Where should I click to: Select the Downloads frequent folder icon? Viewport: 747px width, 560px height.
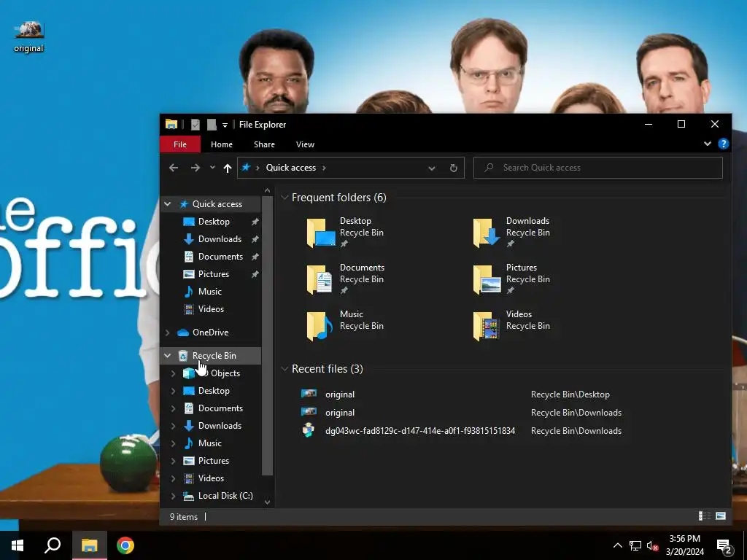[487, 233]
